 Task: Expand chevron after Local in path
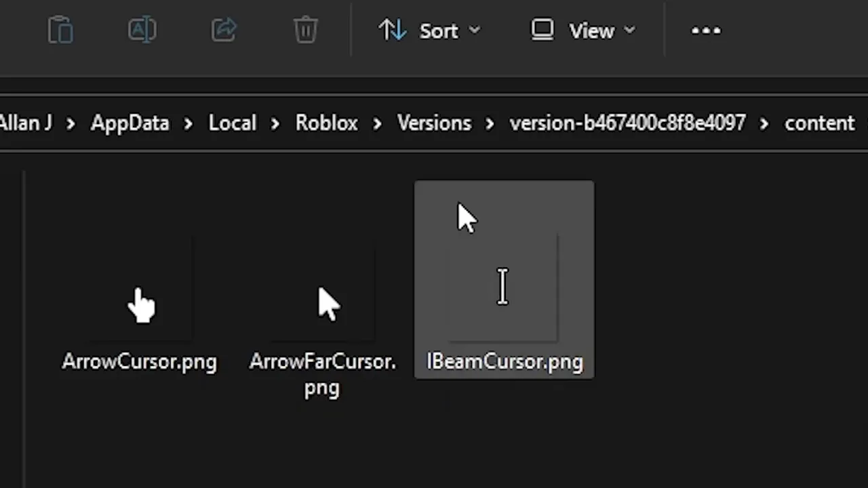(275, 124)
